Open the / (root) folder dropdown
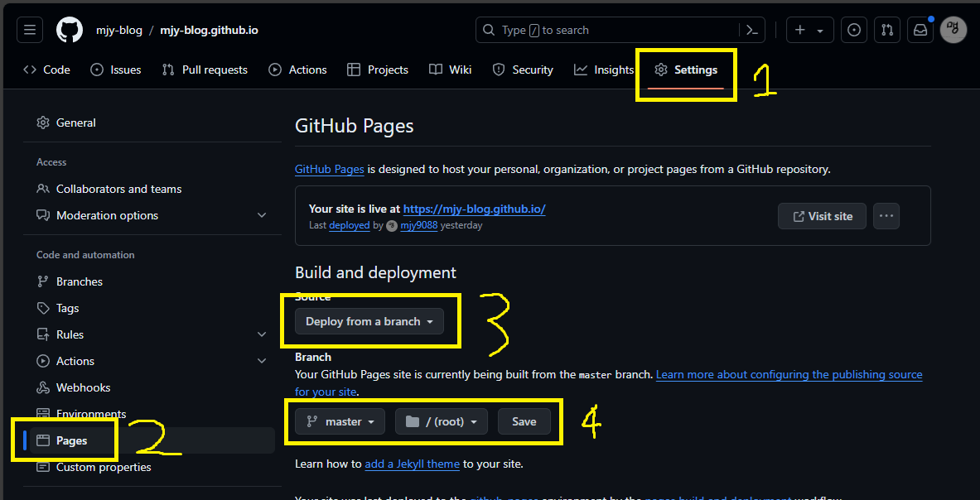This screenshot has width=980, height=500. [x=442, y=421]
